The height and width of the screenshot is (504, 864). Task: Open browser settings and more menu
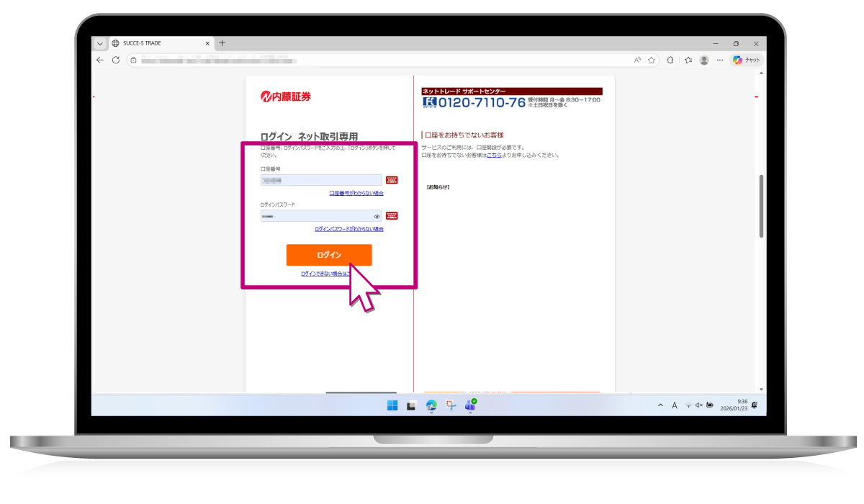720,60
